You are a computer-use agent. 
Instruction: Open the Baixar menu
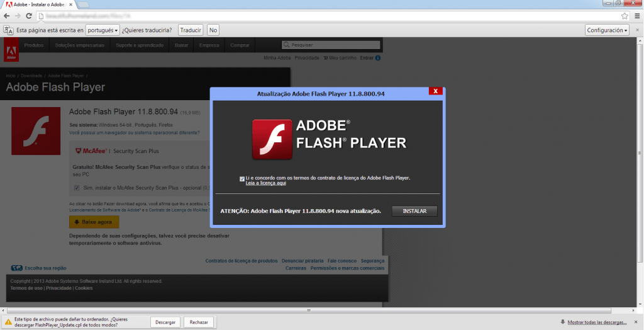181,45
